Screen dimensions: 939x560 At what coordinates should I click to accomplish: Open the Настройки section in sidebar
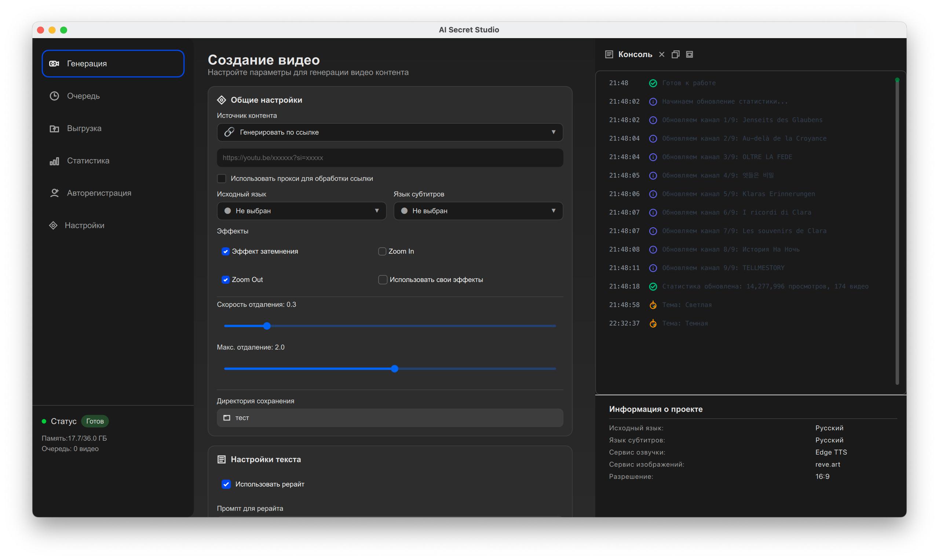click(84, 225)
